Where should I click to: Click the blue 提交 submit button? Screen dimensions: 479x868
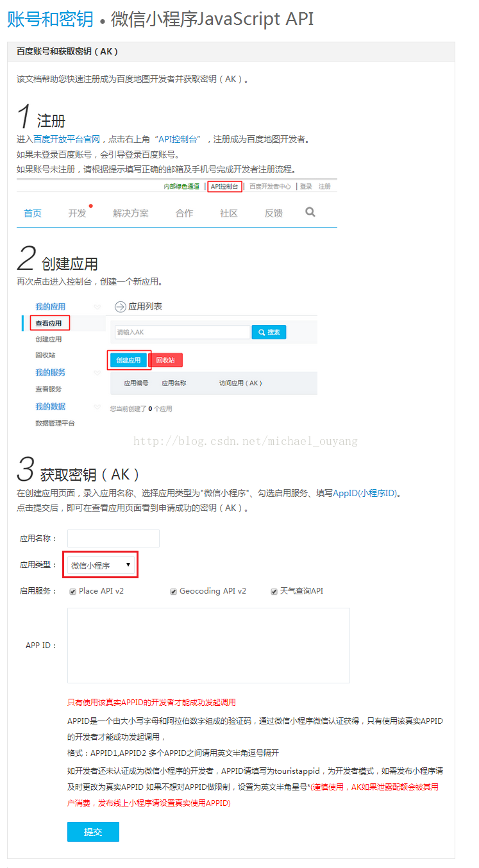(x=93, y=831)
